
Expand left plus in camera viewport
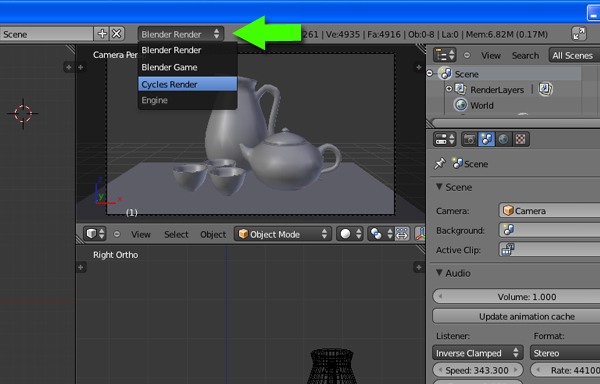(81, 67)
